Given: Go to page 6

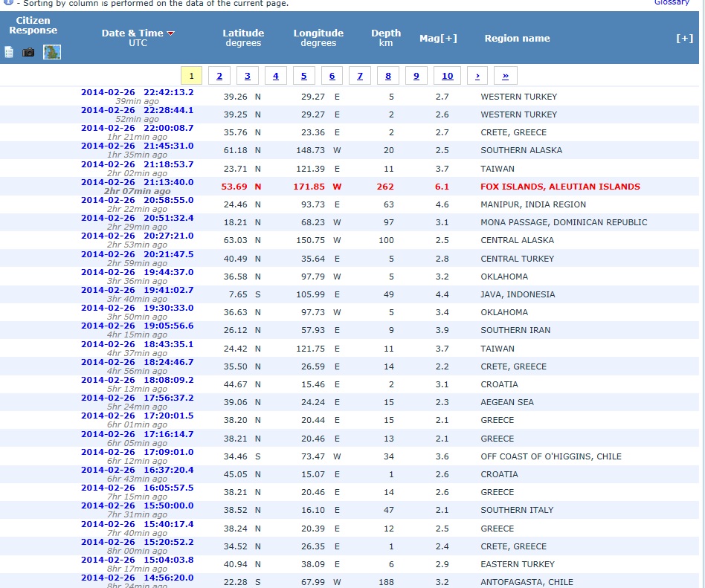Looking at the screenshot, I should click(x=332, y=76).
